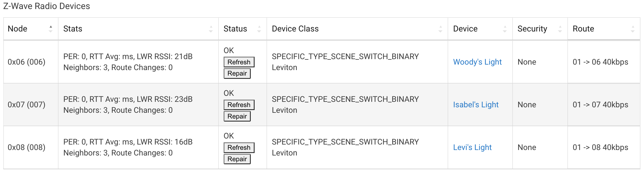The height and width of the screenshot is (173, 644).
Task: Refresh node 0x07 Isabel's Light
Action: point(239,105)
